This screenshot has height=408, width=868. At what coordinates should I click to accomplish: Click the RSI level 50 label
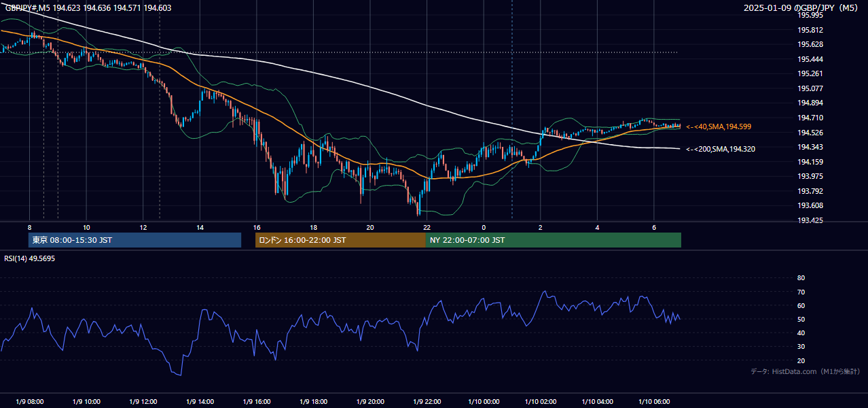click(x=801, y=319)
